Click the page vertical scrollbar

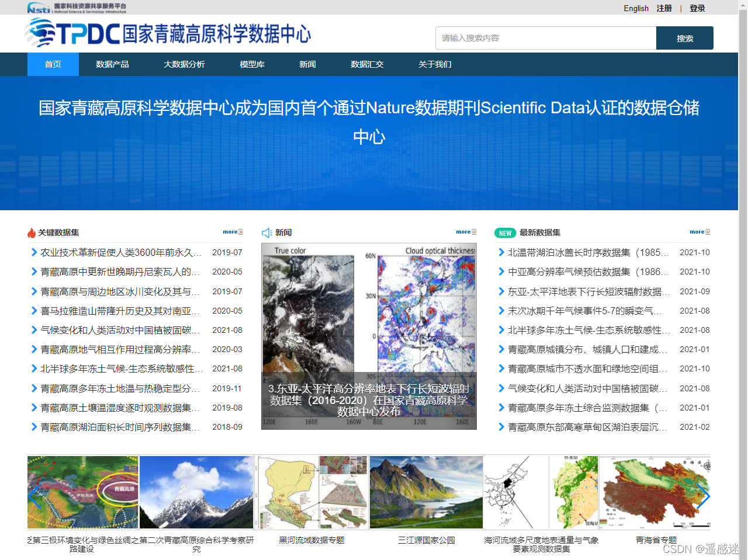point(743,280)
